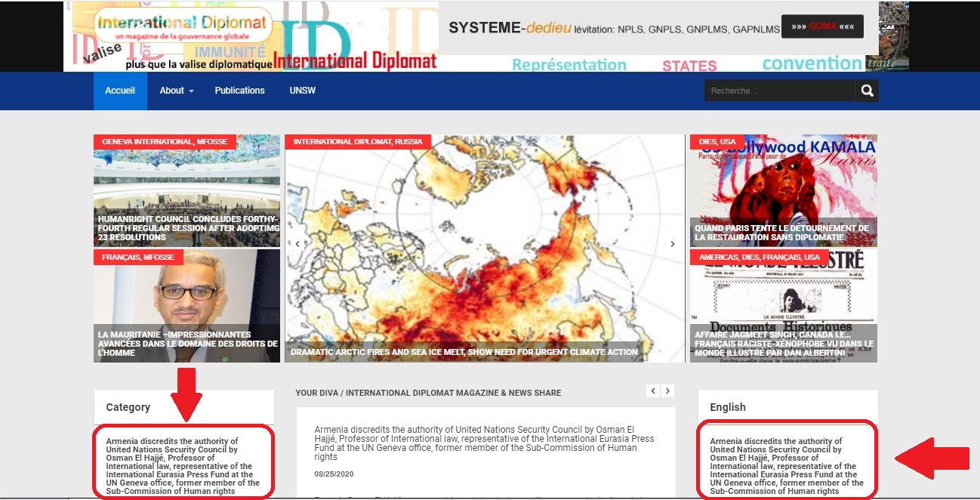Go to previous slide in Arctic fires slider
Image resolution: width=980 pixels, height=500 pixels.
297,244
